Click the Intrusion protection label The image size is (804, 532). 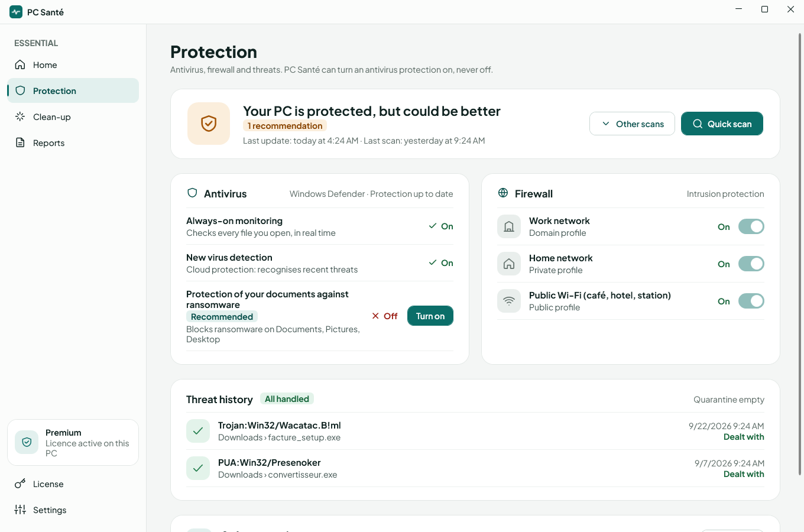[x=725, y=194]
